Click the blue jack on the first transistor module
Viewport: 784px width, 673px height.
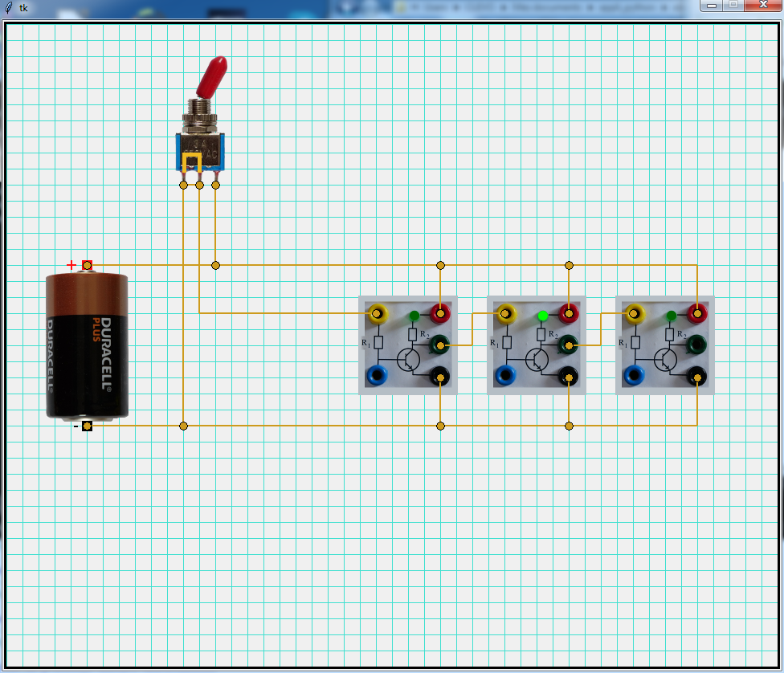376,375
